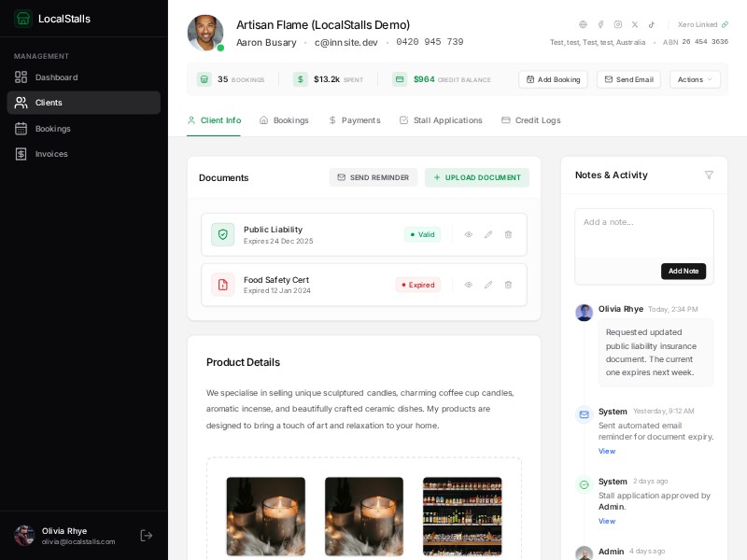Preview Public Liability via the eye icon
Image resolution: width=747 pixels, height=560 pixels.
[469, 234]
